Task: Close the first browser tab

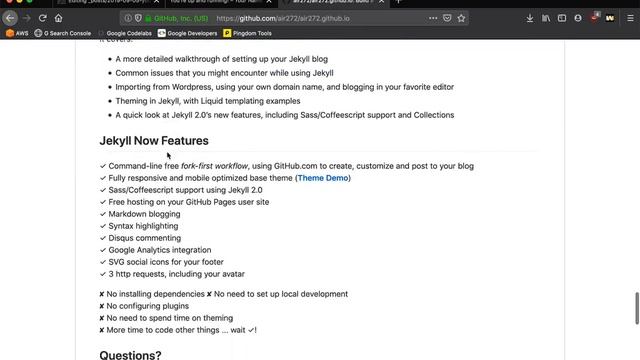Action: pyautogui.click(x=156, y=2)
